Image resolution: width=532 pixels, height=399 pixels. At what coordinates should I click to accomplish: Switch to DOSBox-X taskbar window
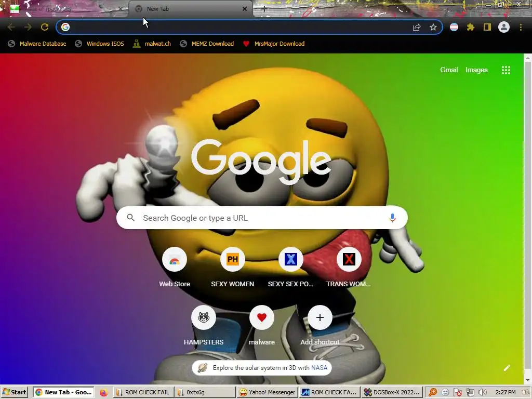pyautogui.click(x=393, y=392)
